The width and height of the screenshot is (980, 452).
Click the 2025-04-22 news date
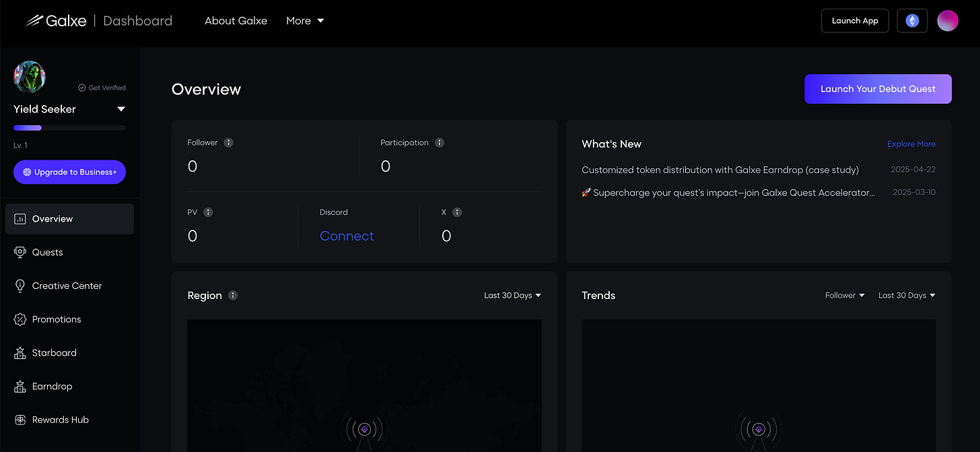(x=913, y=170)
